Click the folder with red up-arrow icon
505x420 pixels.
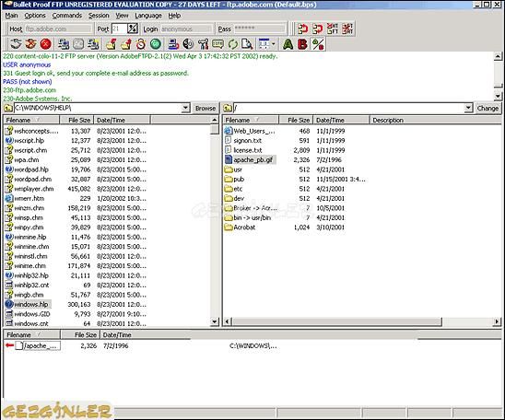pos(112,44)
